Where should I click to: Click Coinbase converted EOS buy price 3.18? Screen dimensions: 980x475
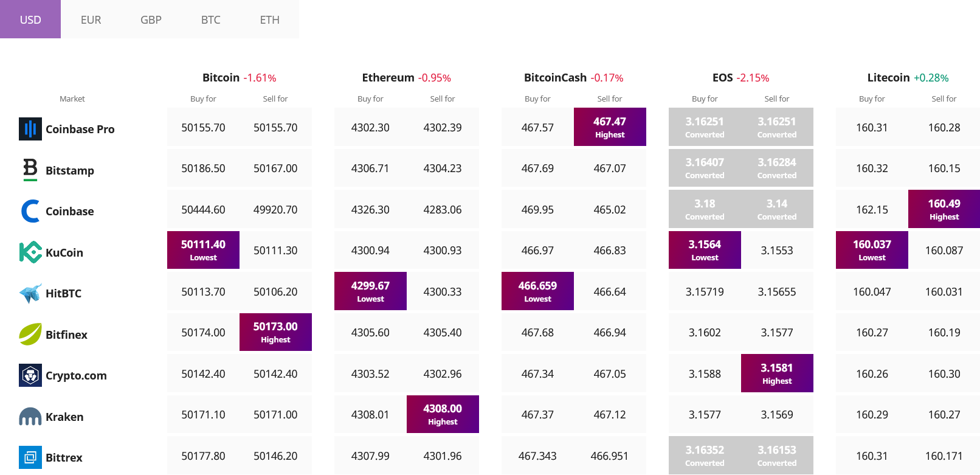pos(705,209)
